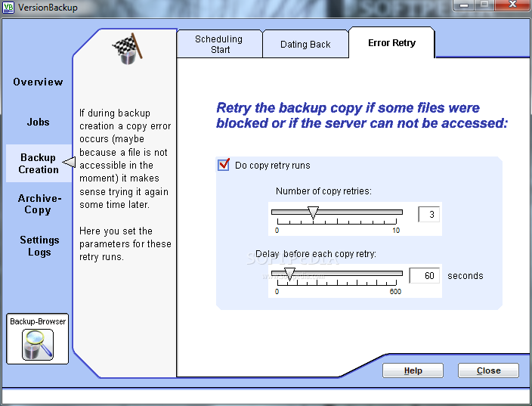Open Settings Logs section
The width and height of the screenshot is (532, 406).
39,246
